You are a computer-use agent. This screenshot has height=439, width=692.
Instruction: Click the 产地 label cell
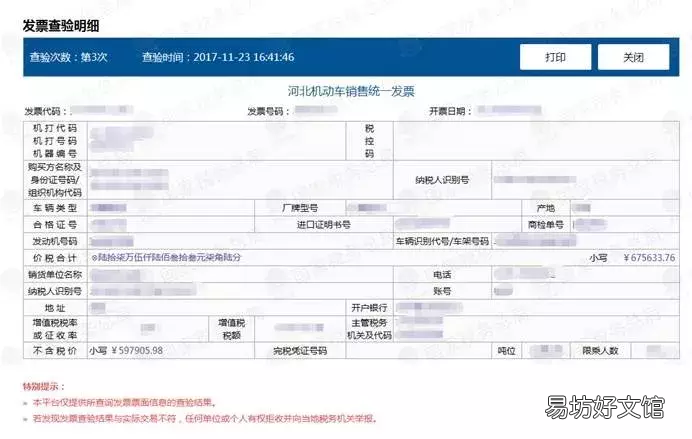pyautogui.click(x=546, y=208)
